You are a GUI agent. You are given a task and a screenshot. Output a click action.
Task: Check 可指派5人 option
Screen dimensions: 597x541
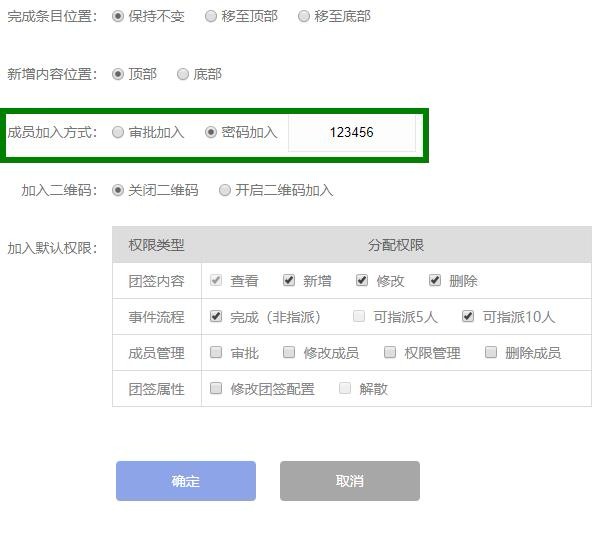pos(359,316)
